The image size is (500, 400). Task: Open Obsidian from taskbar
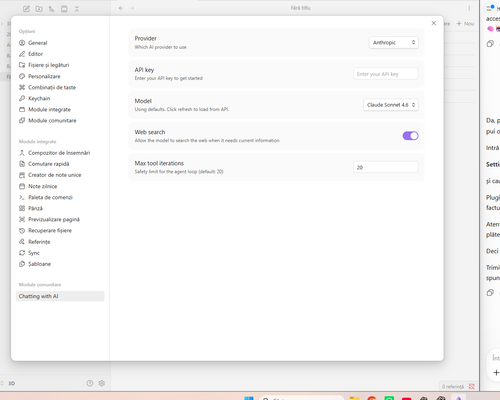click(x=459, y=398)
